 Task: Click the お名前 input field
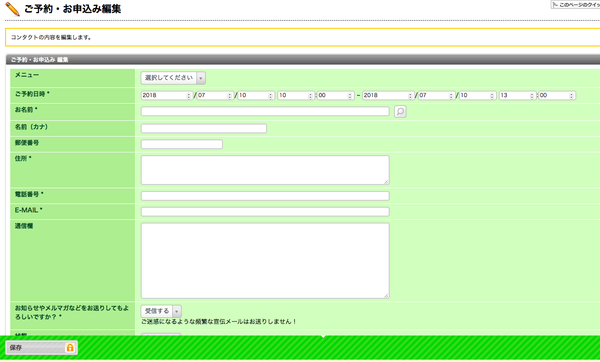[265, 111]
